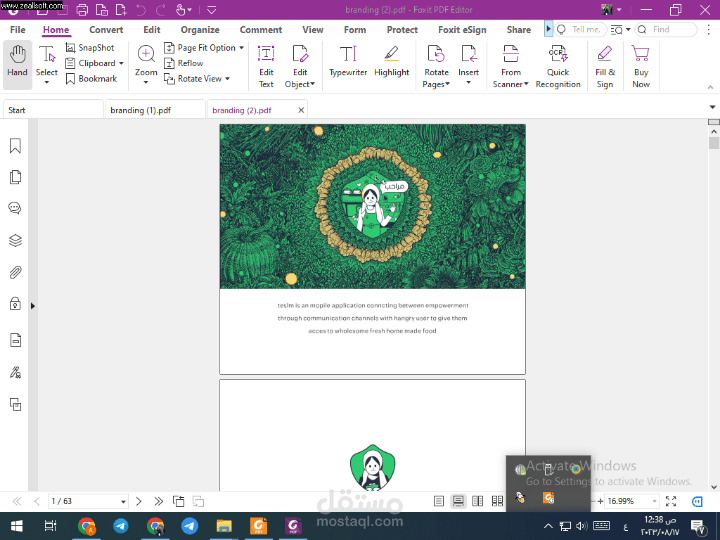This screenshot has width=720, height=540.
Task: Switch to the Convert tab
Action: point(106,30)
